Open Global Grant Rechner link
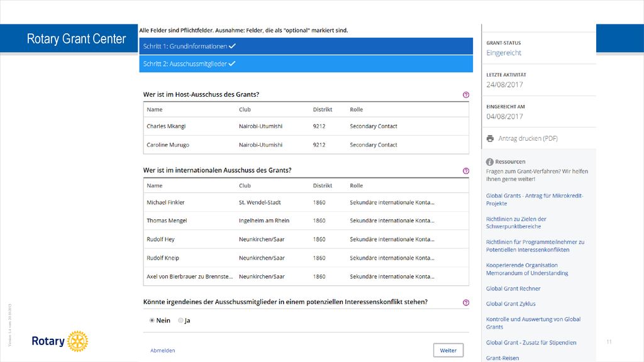644x362 pixels. 513,288
